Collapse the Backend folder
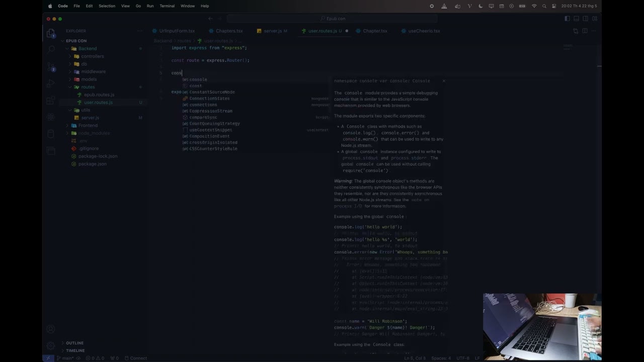The width and height of the screenshot is (644, 362). tap(88, 49)
